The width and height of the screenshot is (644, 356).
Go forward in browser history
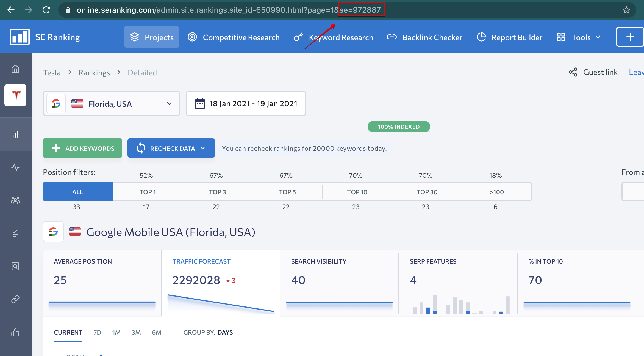(29, 10)
